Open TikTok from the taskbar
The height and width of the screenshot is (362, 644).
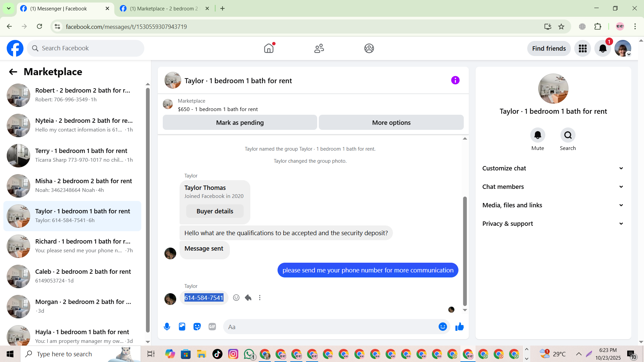coord(217,354)
